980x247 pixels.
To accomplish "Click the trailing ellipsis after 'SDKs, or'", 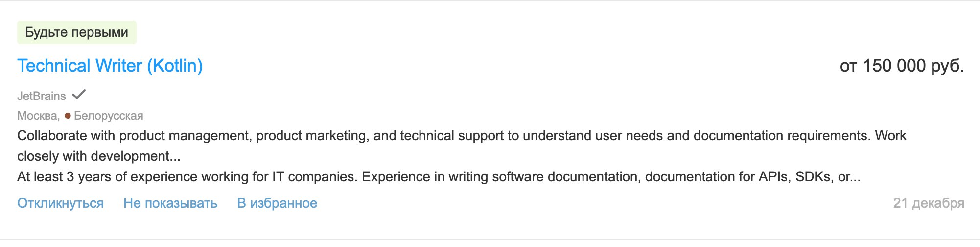I will (855, 177).
